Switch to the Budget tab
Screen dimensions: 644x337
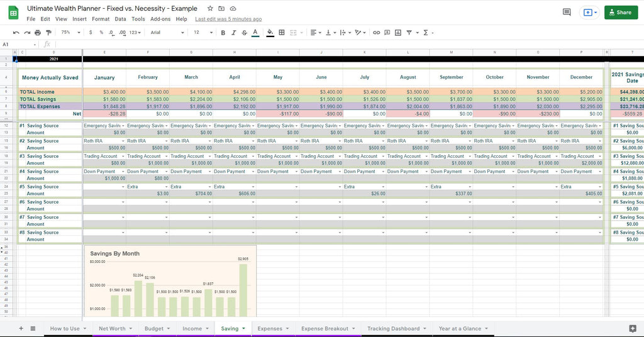pos(157,328)
